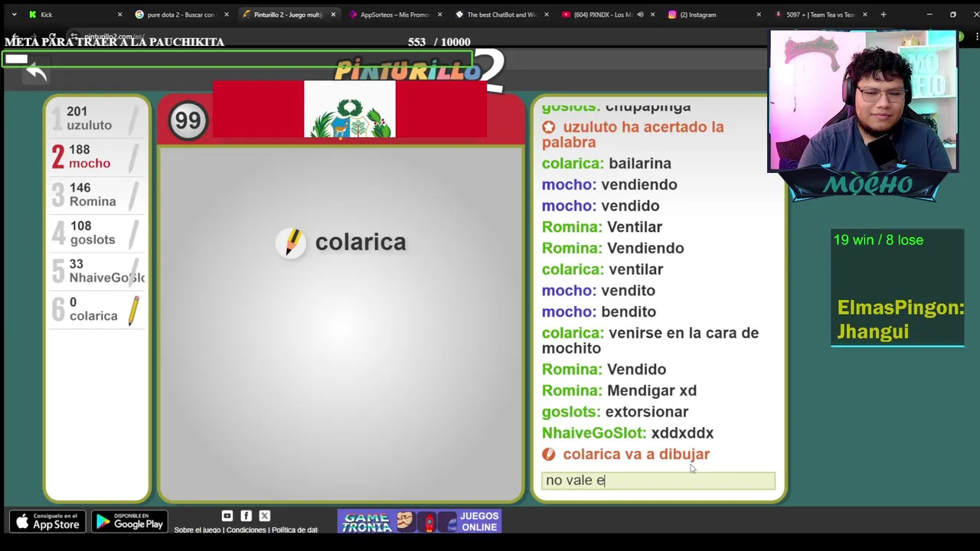This screenshot has width=980, height=551.
Task: Click the 'ElmasPingon: Jhangui' overlay text
Action: tap(900, 319)
